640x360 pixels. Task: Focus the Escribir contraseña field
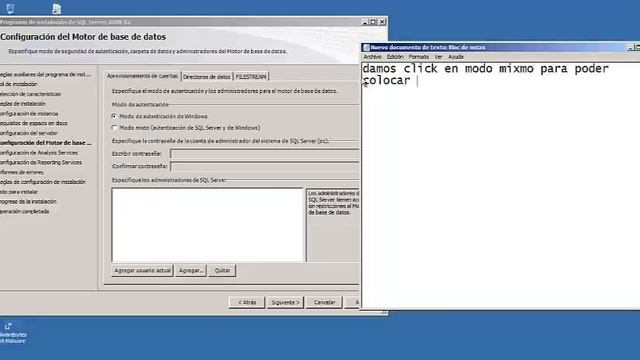coord(264,154)
